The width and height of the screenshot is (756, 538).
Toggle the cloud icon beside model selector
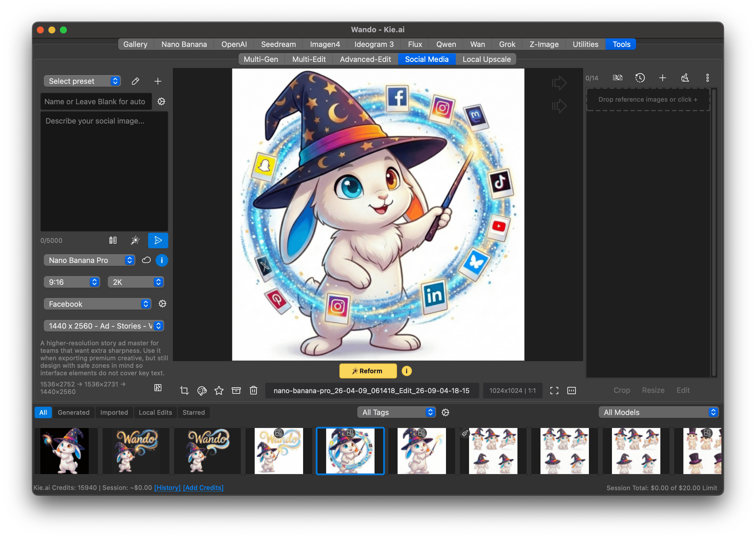tap(146, 260)
